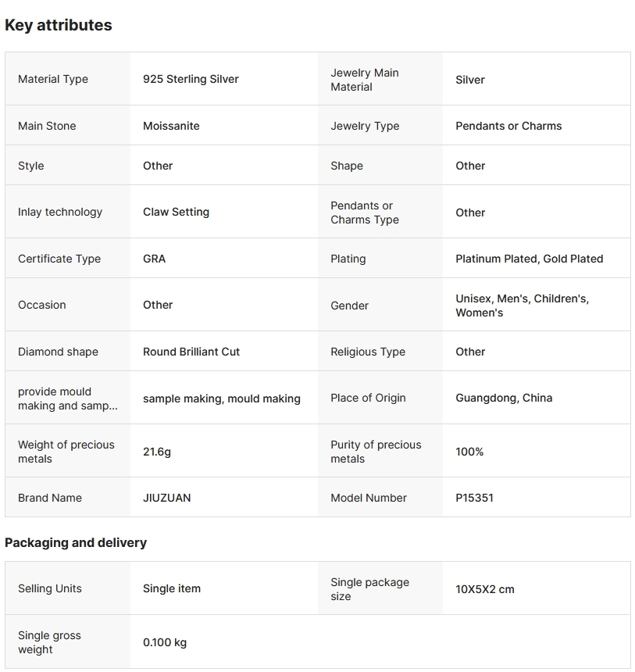635x672 pixels.
Task: Click the JIUZUAN brand name value
Action: [166, 498]
